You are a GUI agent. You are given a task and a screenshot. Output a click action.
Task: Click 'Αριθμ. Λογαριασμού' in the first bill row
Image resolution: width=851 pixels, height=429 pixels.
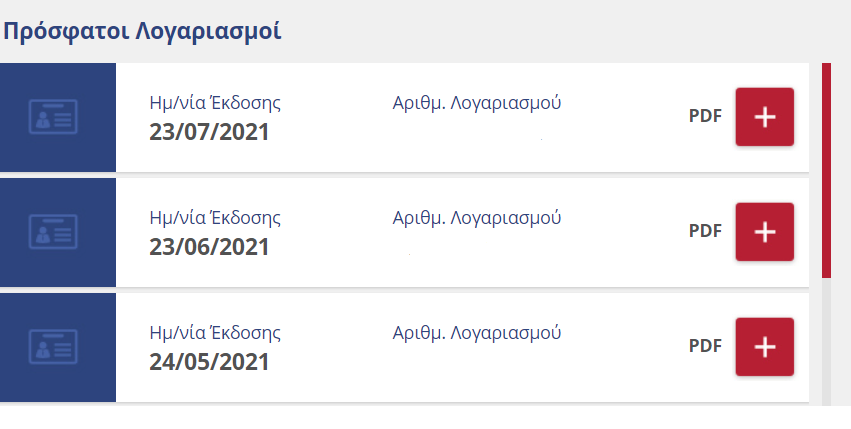click(477, 103)
